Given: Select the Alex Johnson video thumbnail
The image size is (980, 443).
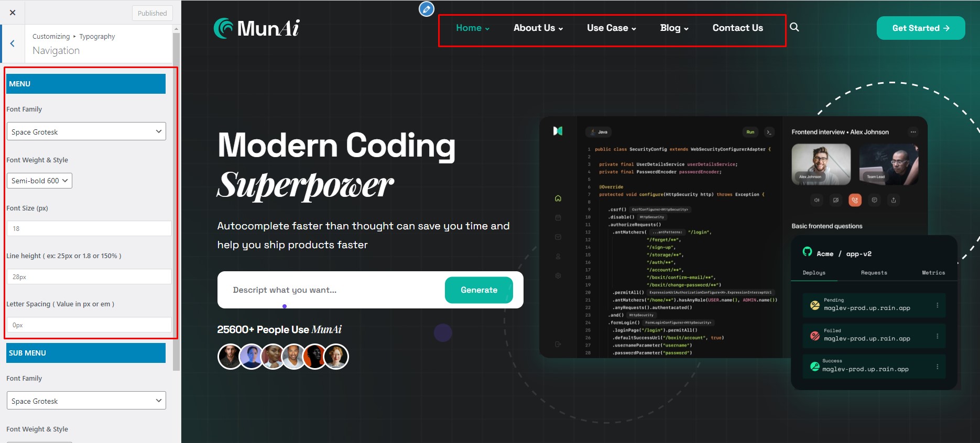Looking at the screenshot, I should (x=821, y=164).
